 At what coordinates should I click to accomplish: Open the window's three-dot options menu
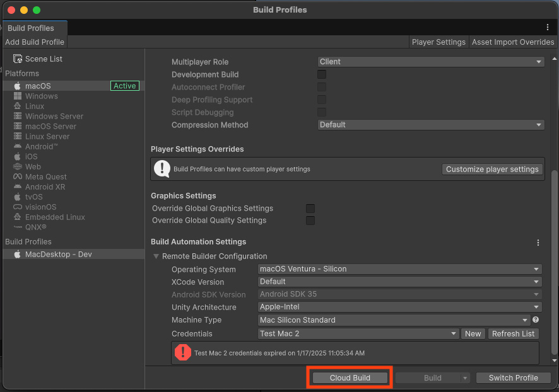pyautogui.click(x=547, y=27)
